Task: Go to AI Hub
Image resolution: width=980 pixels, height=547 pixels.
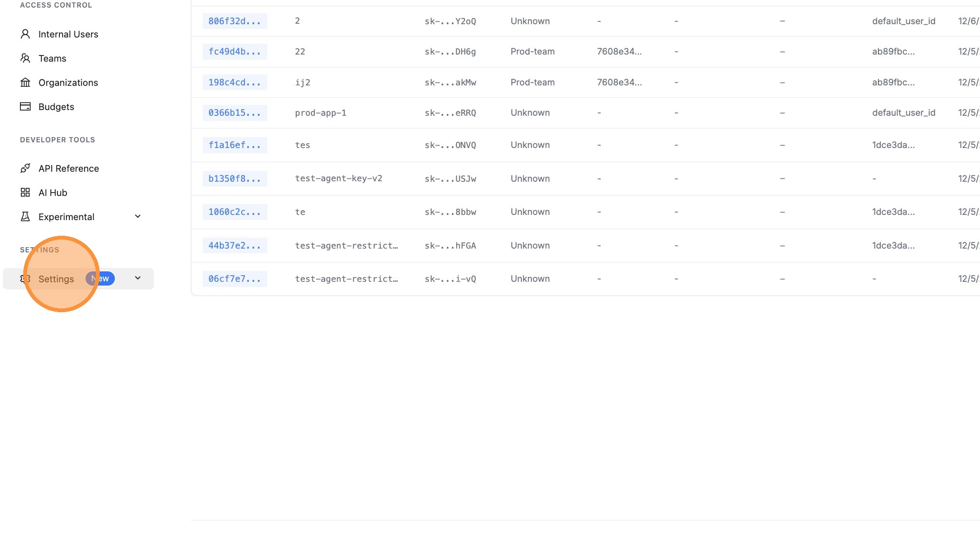Action: click(53, 193)
